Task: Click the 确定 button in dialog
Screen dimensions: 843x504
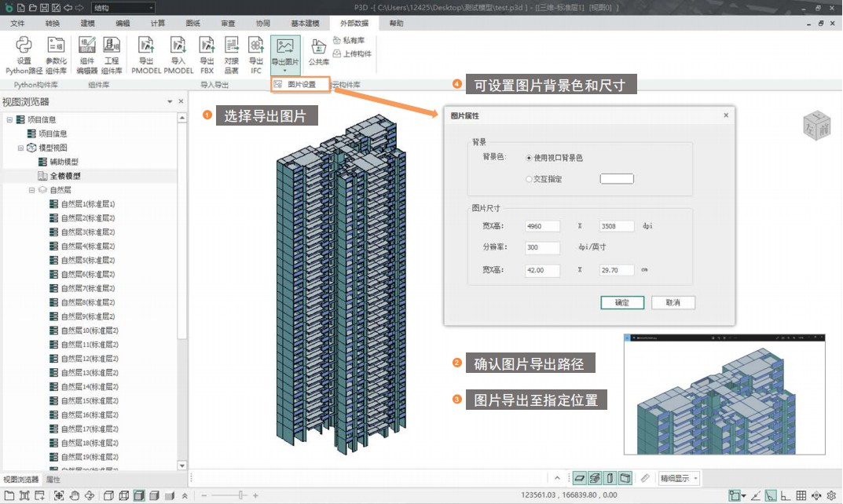Action: [x=622, y=302]
